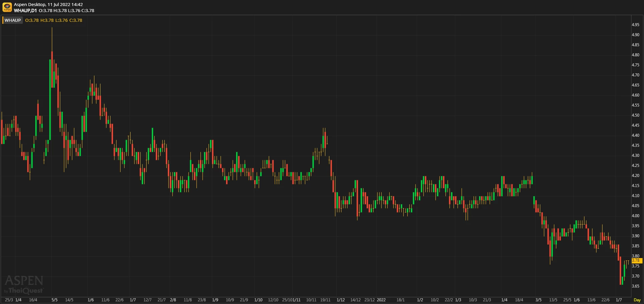Click 'Aspen Desktop, 11 Jul 2022 14:42' header text
Image resolution: width=644 pixels, height=304 pixels.
pos(48,4)
